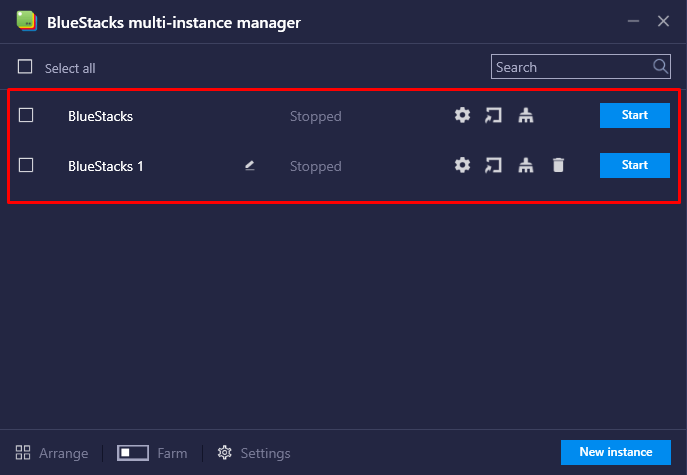The height and width of the screenshot is (475, 687).
Task: Tick the Select all checkbox
Action: point(25,67)
